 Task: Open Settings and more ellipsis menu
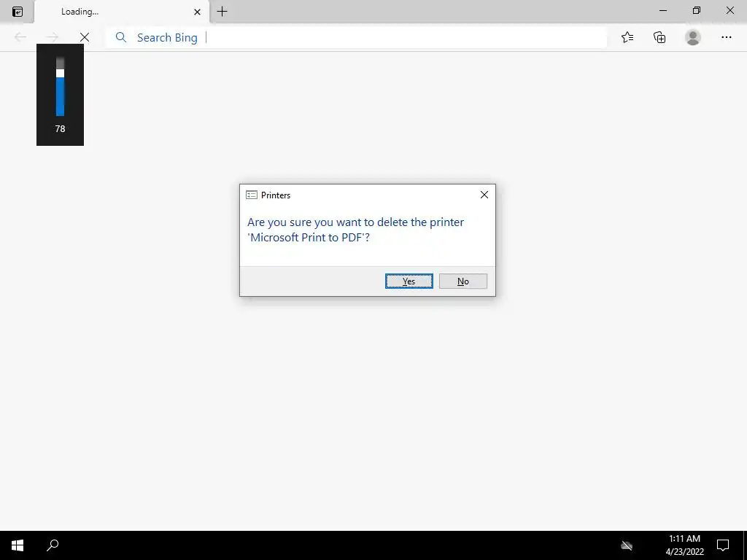coord(726,37)
